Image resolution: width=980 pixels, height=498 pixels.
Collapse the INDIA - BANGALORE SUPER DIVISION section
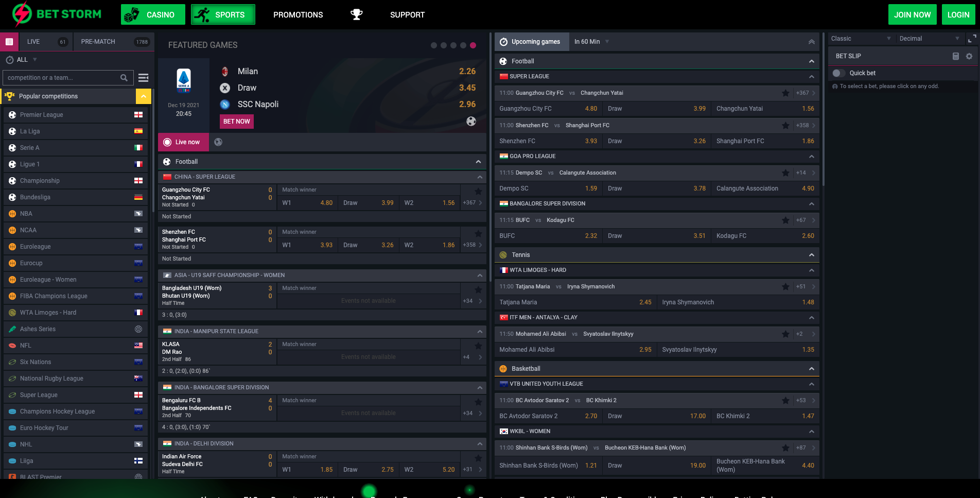click(x=480, y=387)
